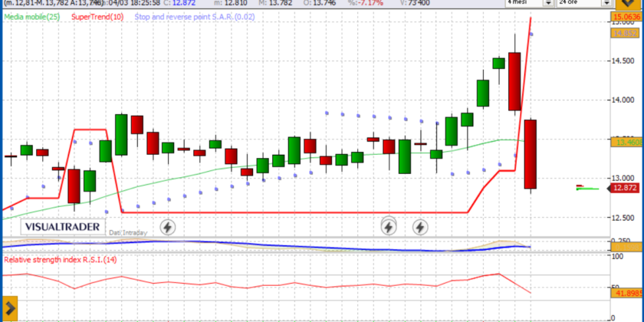
Task: Click the right-most lightning bolt marker
Action: coord(420,227)
